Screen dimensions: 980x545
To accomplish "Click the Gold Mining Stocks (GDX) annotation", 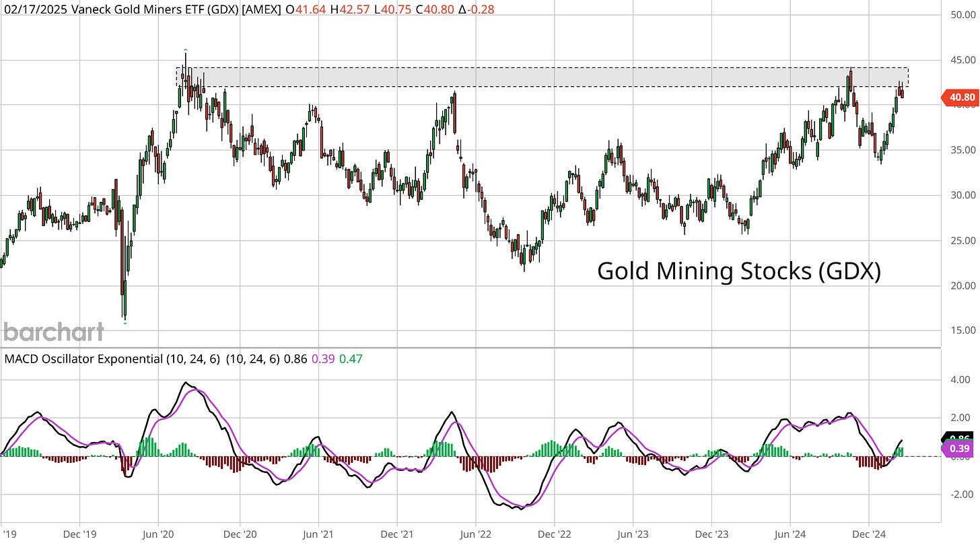I will click(739, 272).
